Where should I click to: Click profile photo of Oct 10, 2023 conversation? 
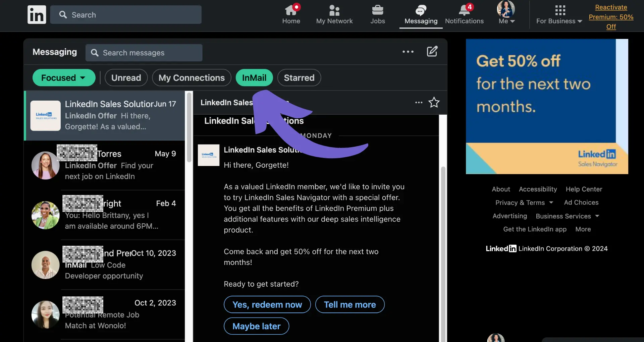pyautogui.click(x=46, y=265)
